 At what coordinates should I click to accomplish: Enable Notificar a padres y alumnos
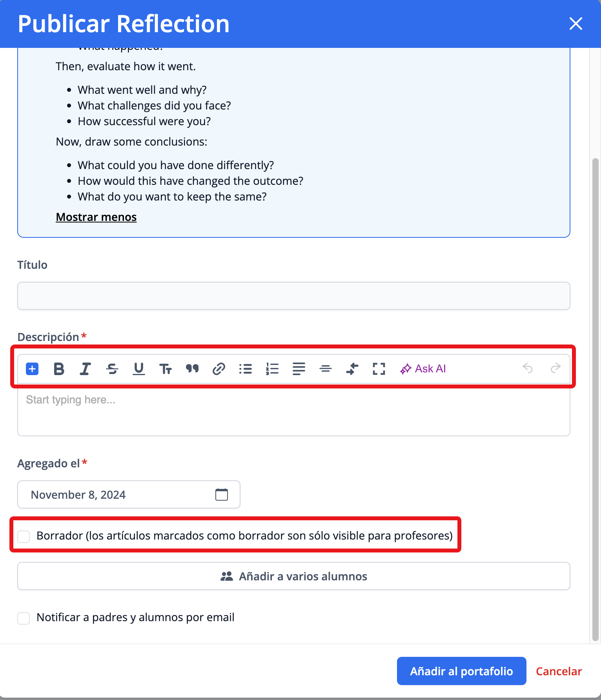coord(24,618)
